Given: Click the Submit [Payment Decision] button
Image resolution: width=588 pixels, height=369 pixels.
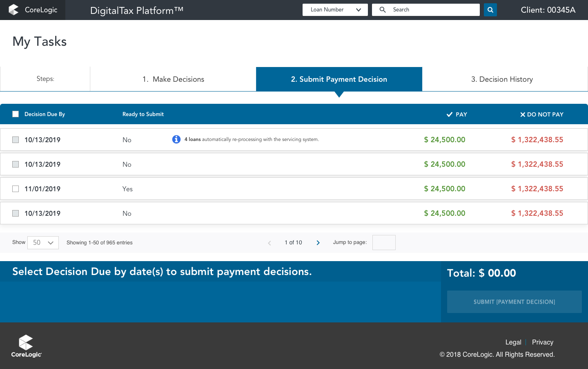Looking at the screenshot, I should (514, 302).
